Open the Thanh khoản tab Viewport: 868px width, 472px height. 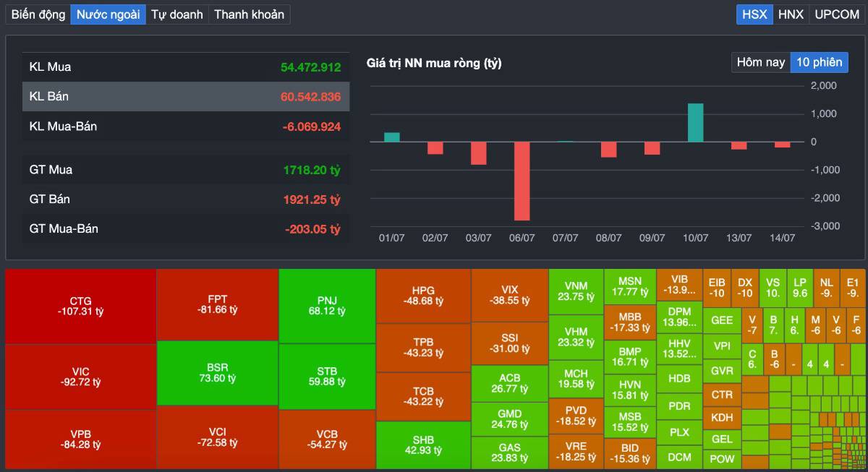pos(249,14)
